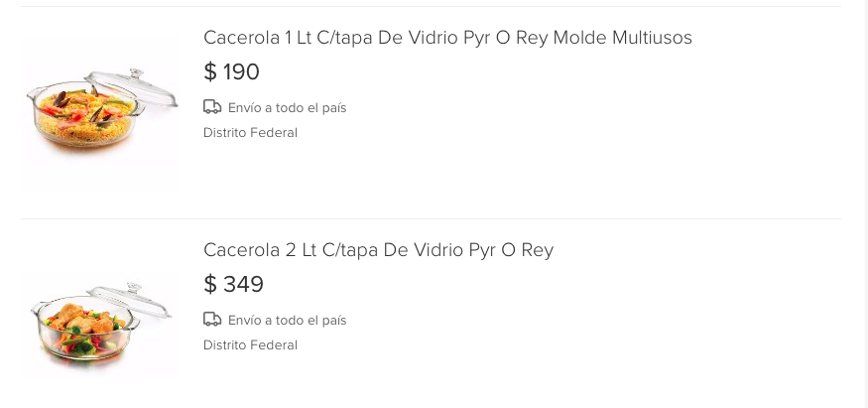
Task: Click "Distrito Federal" in the 2 Lt listing
Action: [x=250, y=345]
